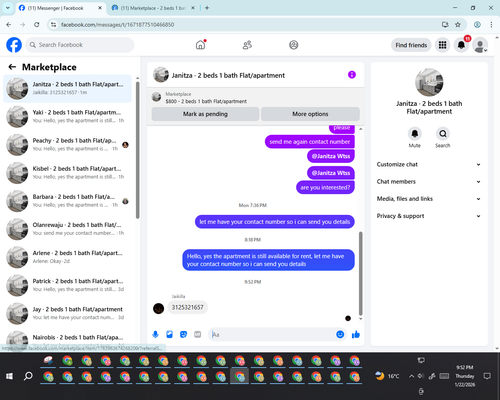Image resolution: width=500 pixels, height=400 pixels.
Task: Click Jaikilla's sender avatar
Action: (x=158, y=308)
